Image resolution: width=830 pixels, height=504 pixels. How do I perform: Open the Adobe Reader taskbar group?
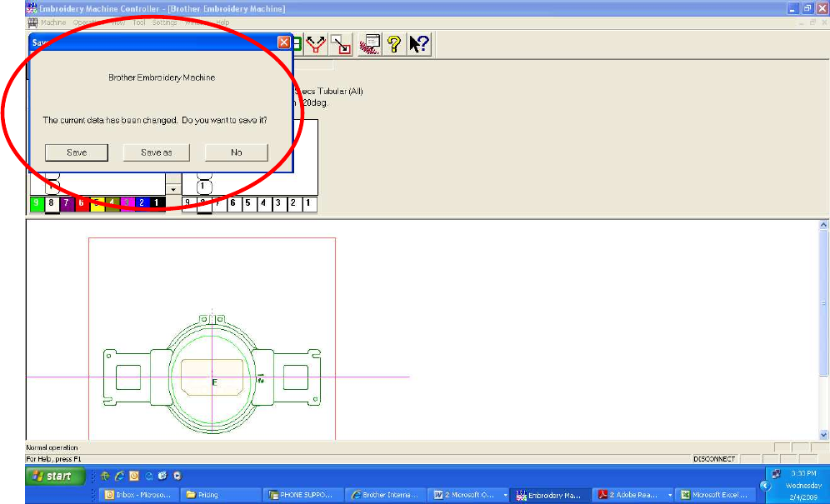tap(633, 495)
